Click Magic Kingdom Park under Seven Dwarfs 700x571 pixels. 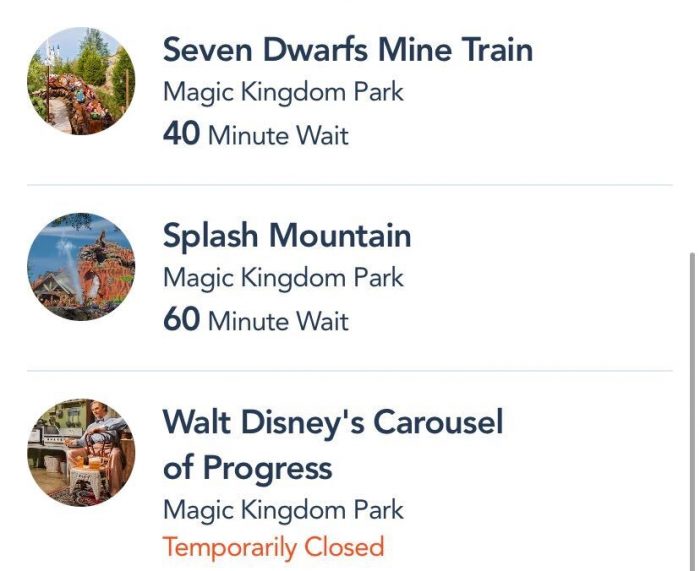click(x=283, y=92)
